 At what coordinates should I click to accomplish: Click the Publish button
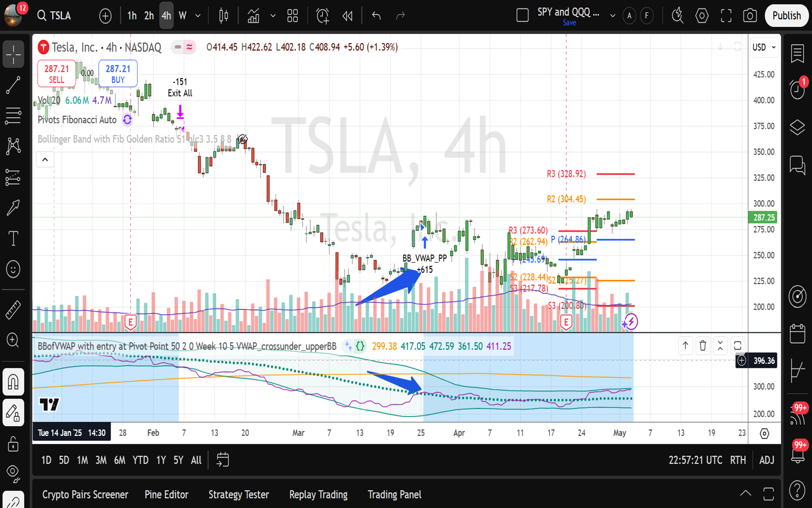(x=787, y=16)
